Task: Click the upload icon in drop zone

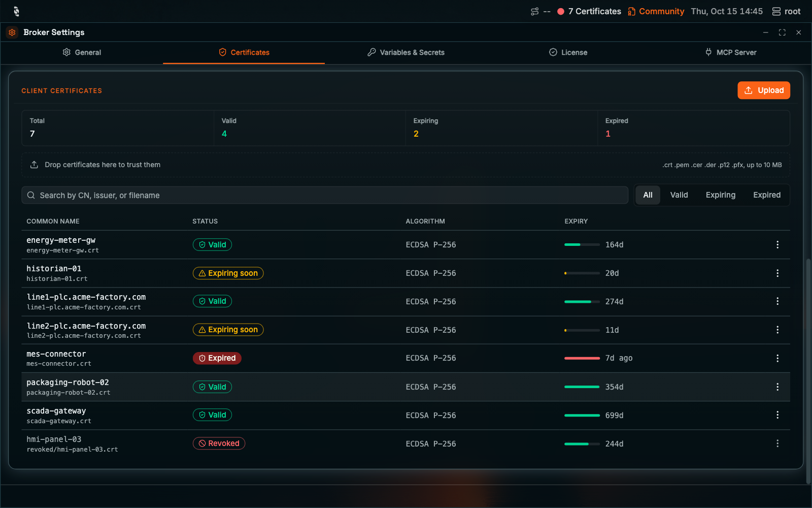Action: point(34,165)
